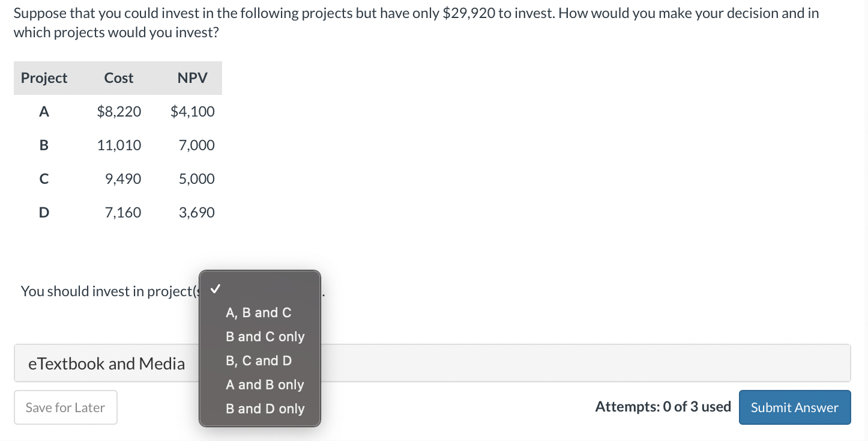The height and width of the screenshot is (441, 868).
Task: Choose "B and D only" as your answer
Action: (266, 409)
